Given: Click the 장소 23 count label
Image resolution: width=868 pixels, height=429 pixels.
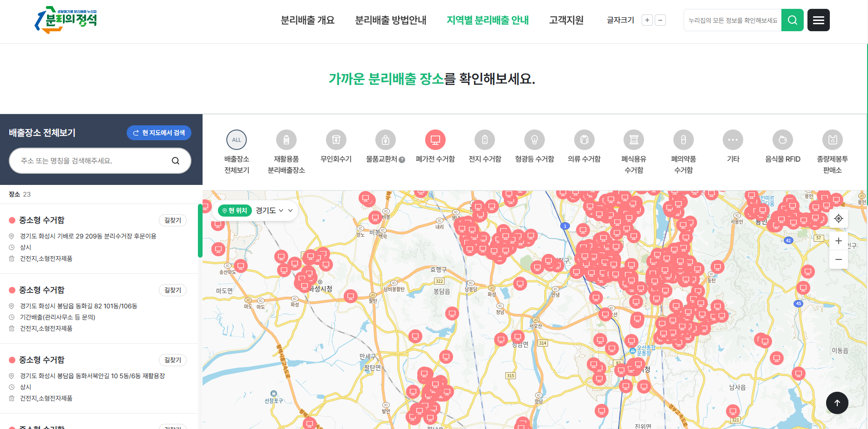Looking at the screenshot, I should tap(20, 194).
